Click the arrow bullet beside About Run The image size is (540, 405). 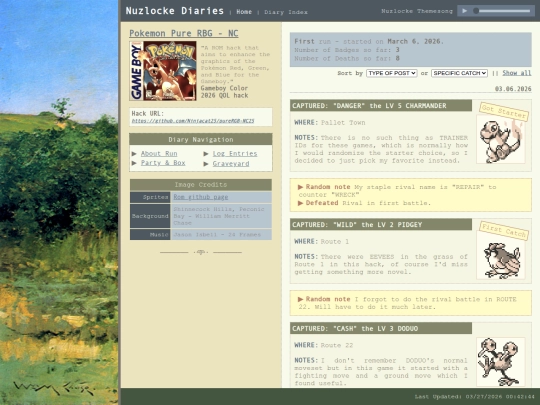click(x=134, y=154)
